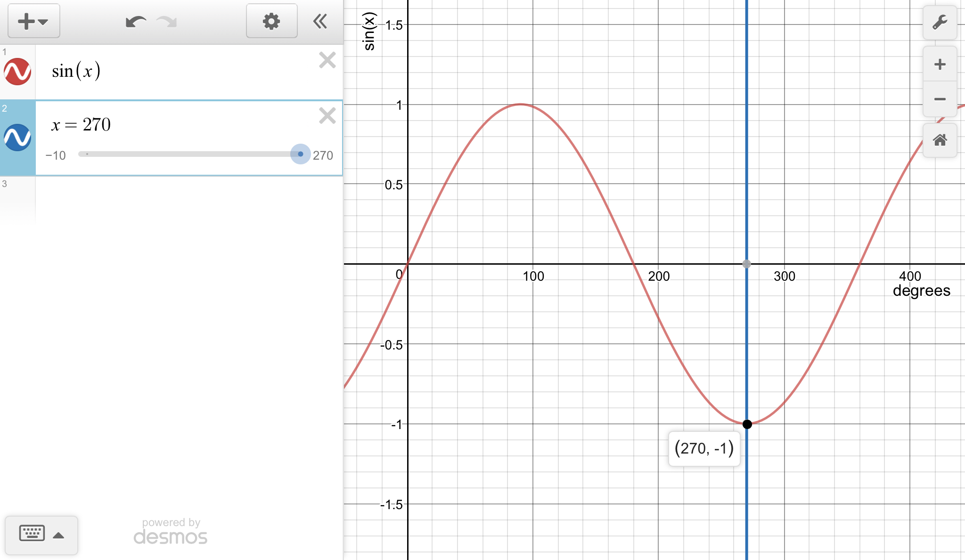Zoom out on the graph
965x560 pixels.
coord(940,99)
